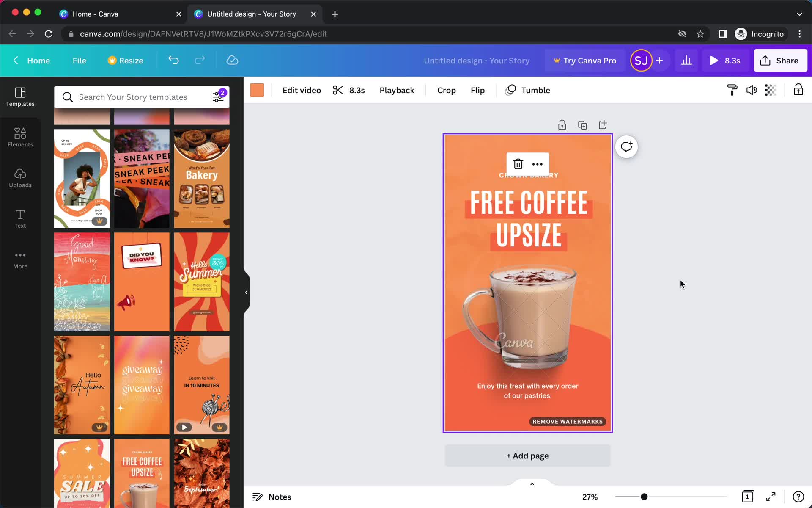The image size is (812, 508).
Task: Bookmark this page with star icon
Action: [700, 34]
